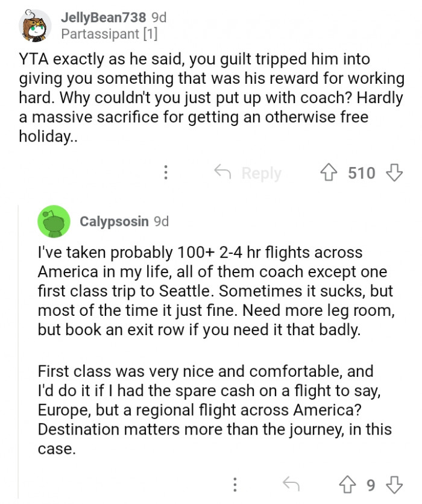The height and width of the screenshot is (504, 422).
Task: Visit Calypsosin's username link
Action: point(114,221)
